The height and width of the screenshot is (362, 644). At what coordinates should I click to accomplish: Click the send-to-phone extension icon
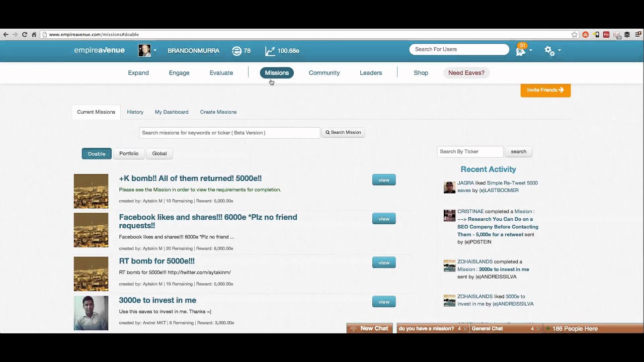[596, 35]
